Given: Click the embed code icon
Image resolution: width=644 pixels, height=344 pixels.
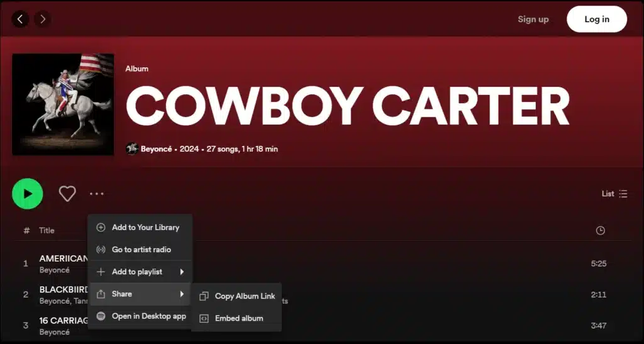Looking at the screenshot, I should pyautogui.click(x=204, y=318).
